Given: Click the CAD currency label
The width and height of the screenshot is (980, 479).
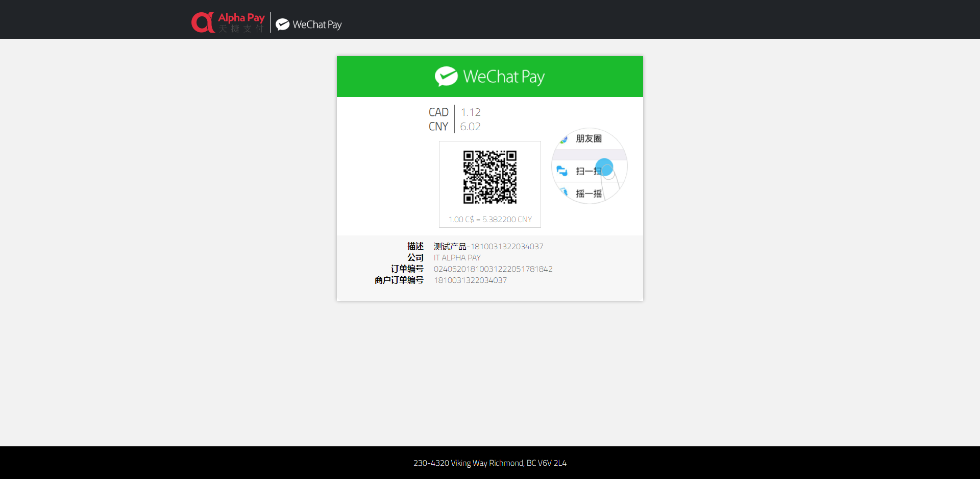Looking at the screenshot, I should [438, 112].
